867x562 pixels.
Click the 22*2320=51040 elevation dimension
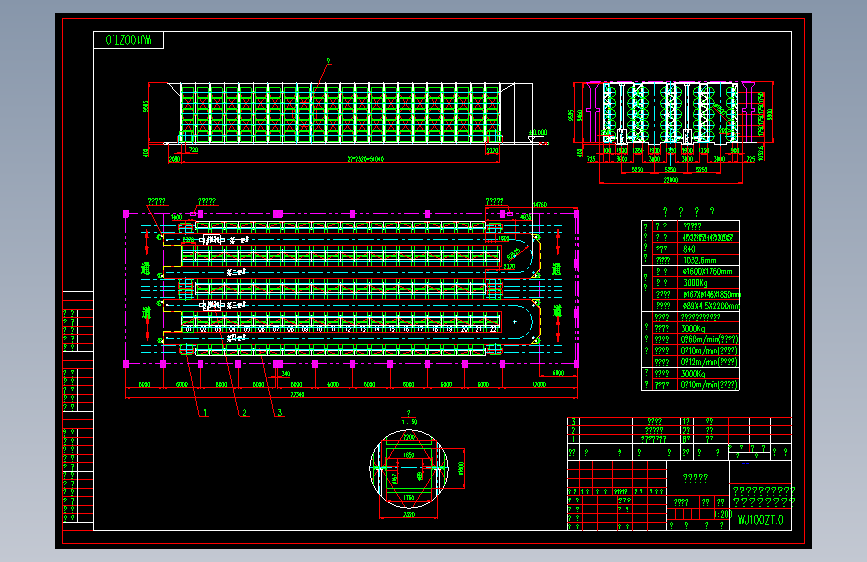(x=365, y=159)
